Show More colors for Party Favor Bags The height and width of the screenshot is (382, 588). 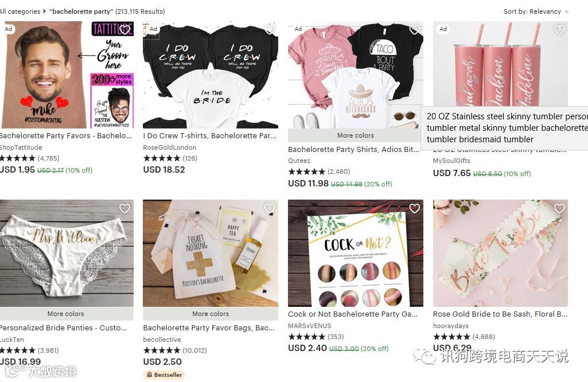click(x=211, y=314)
